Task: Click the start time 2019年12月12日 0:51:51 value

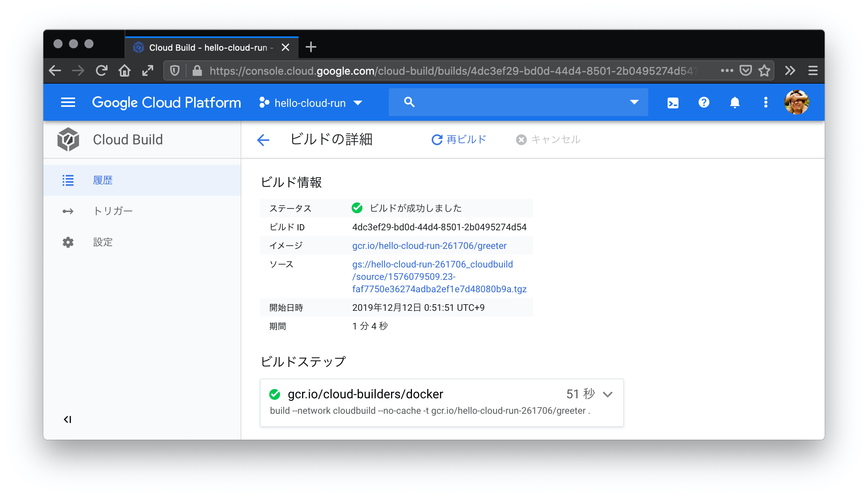Action: (418, 308)
